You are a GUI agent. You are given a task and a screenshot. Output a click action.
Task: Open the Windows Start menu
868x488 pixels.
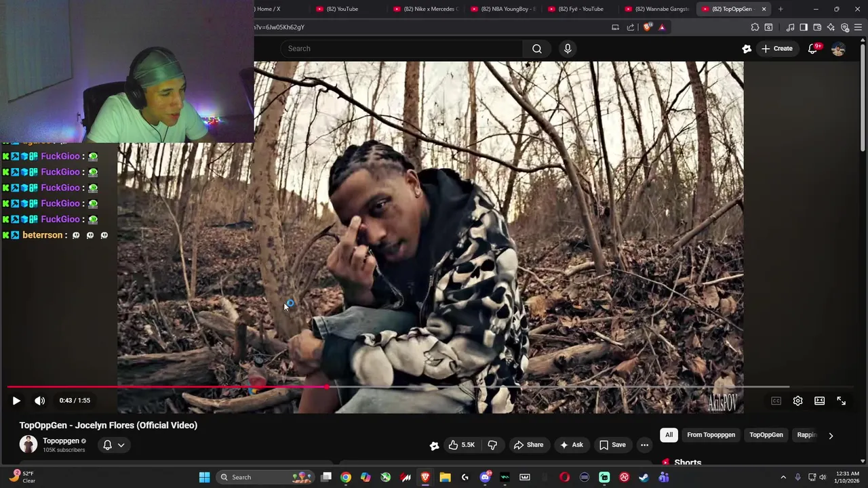204,477
